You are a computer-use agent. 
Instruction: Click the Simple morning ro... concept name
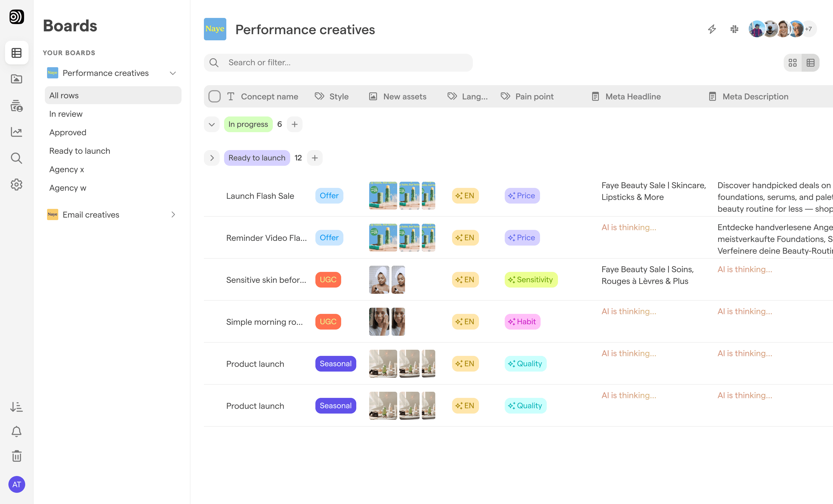tap(264, 322)
